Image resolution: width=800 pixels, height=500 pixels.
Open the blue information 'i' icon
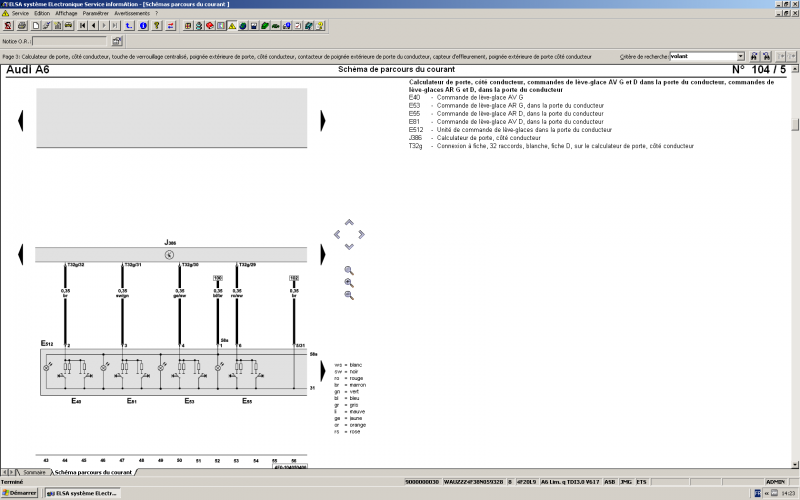point(143,26)
